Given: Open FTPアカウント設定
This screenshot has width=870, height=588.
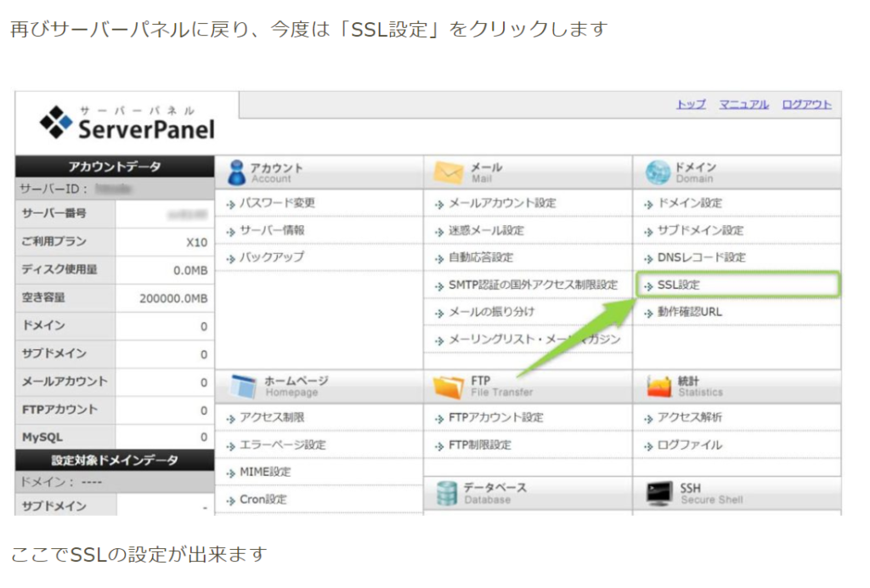Looking at the screenshot, I should click(x=496, y=417).
